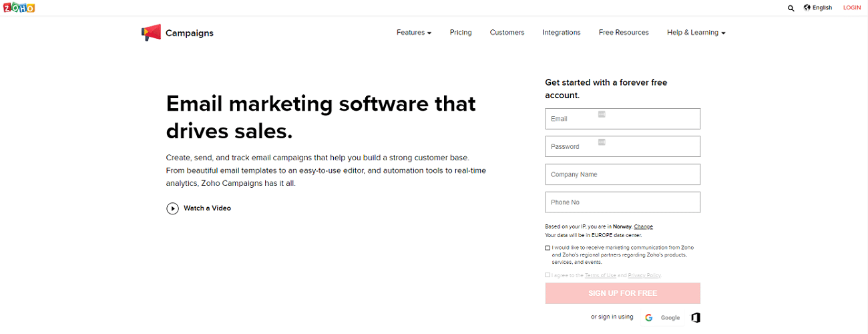Screen dimensions: 868x334
Task: Click the SIGN UP FOR FREE button
Action: tap(623, 293)
